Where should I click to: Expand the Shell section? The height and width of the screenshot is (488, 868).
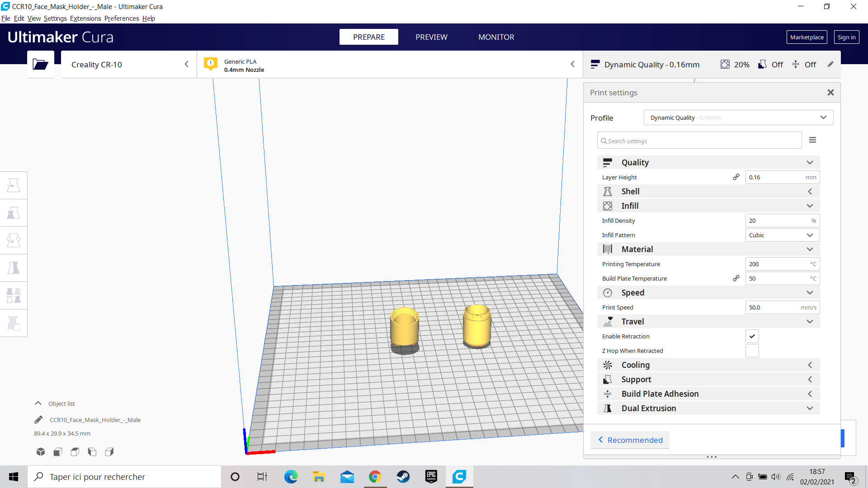pyautogui.click(x=708, y=191)
